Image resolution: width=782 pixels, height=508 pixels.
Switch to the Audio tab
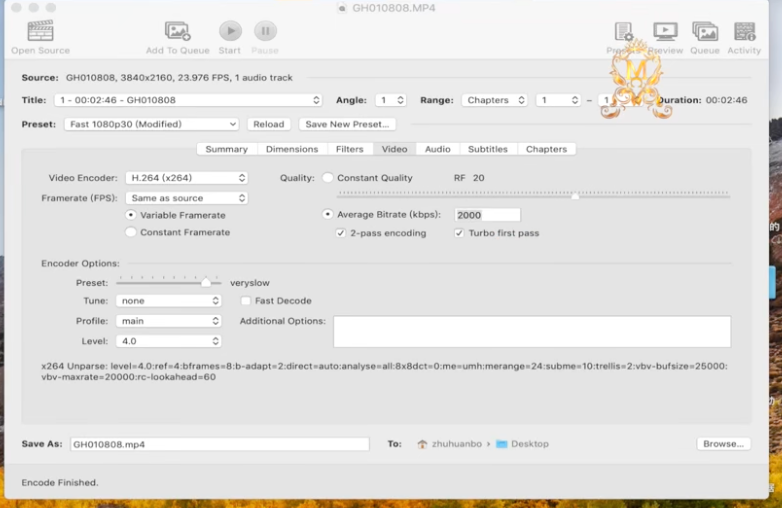pos(437,149)
